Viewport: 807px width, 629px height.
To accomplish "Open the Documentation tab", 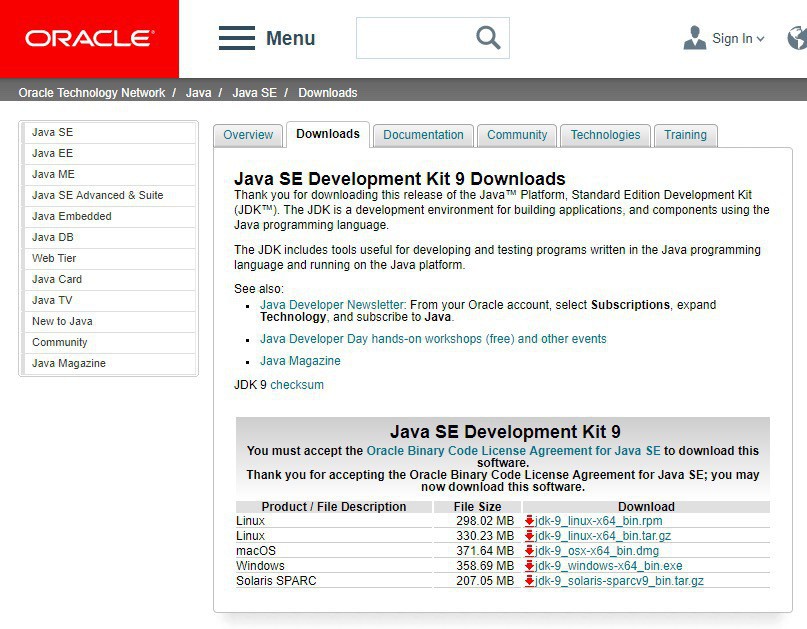I will point(423,135).
